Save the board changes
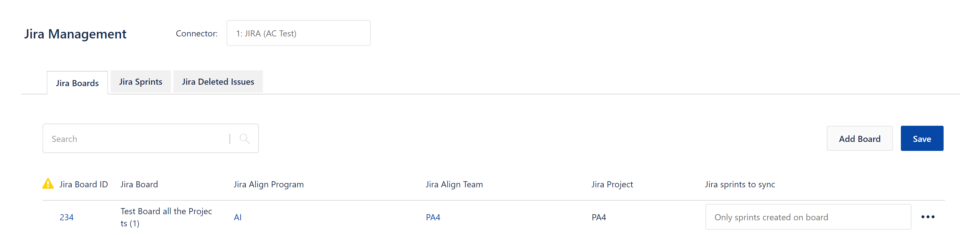 (x=921, y=138)
